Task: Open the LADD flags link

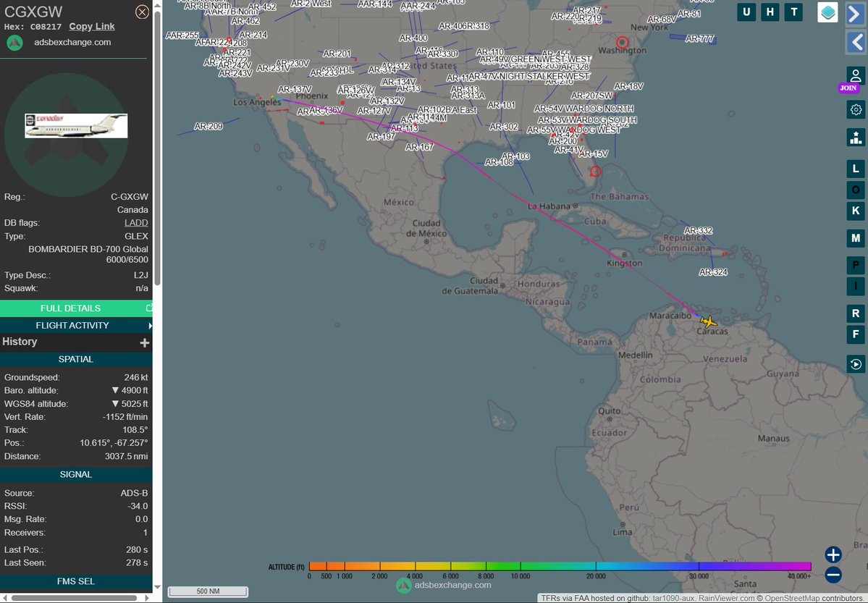Action: 136,222
